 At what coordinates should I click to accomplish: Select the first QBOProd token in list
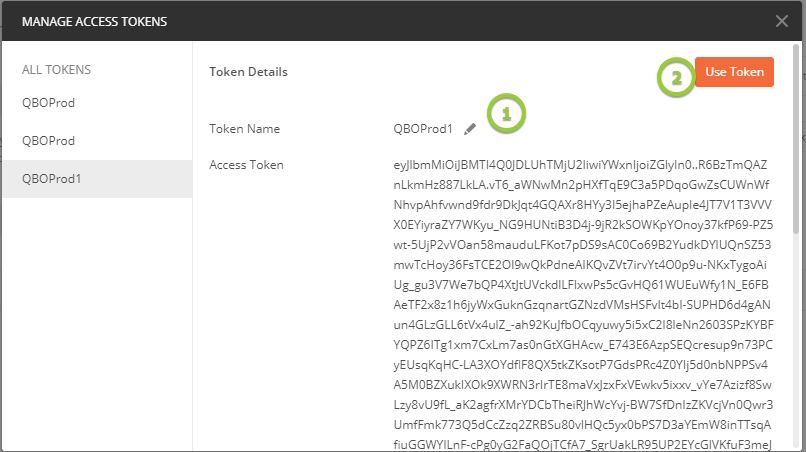click(x=49, y=103)
